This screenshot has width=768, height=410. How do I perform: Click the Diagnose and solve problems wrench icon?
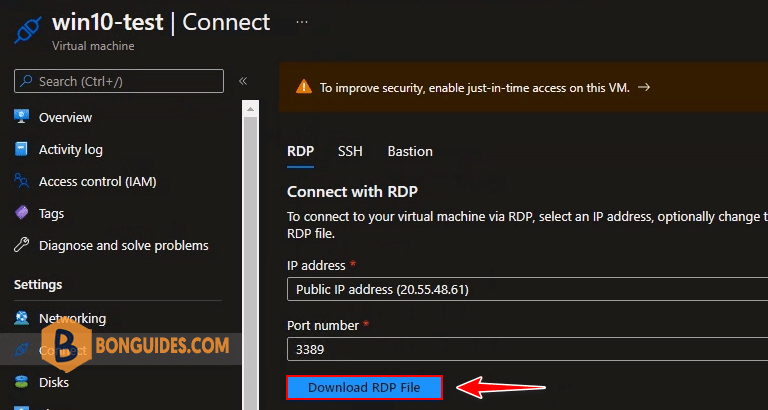22,245
